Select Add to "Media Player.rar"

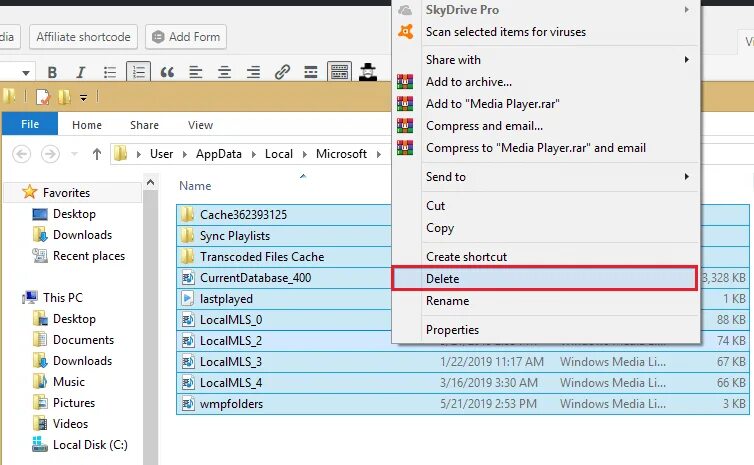click(545, 104)
